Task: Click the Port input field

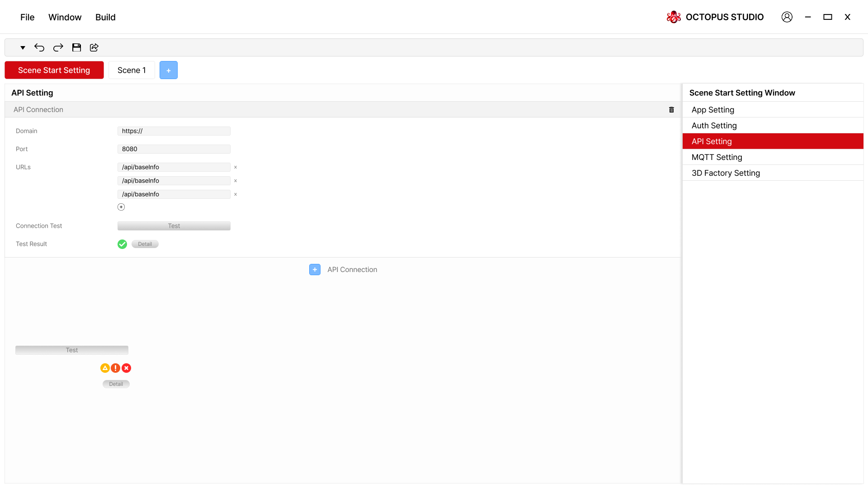Action: [x=174, y=149]
